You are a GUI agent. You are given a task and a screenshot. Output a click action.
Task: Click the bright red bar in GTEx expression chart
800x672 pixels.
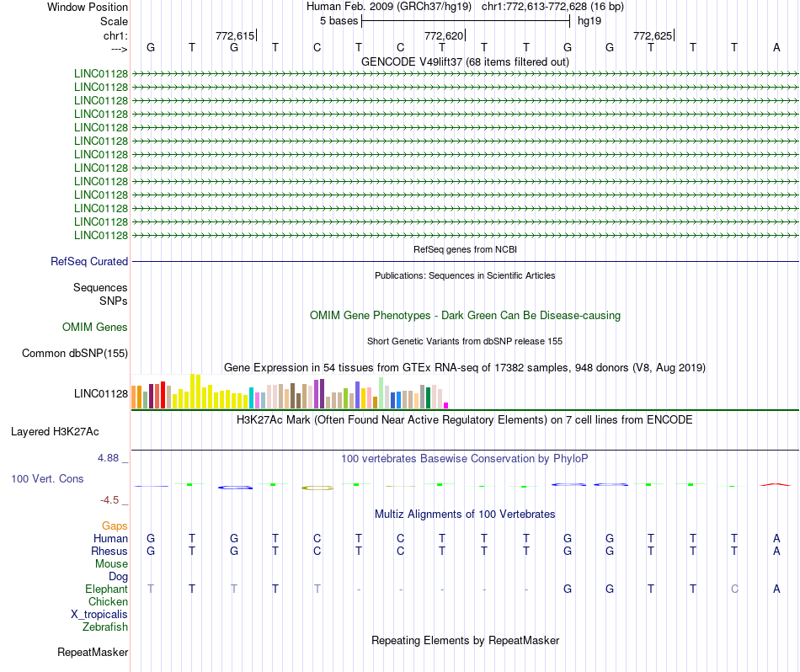(163, 395)
